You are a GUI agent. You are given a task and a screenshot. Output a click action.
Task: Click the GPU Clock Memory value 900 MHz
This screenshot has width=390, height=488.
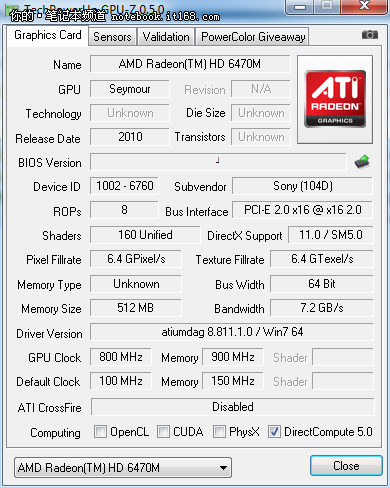233,357
